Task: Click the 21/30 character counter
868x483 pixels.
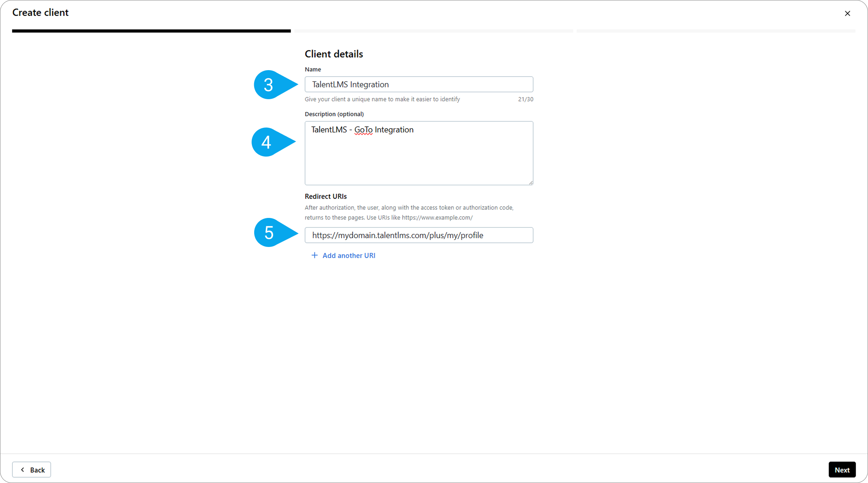Action: pos(525,99)
